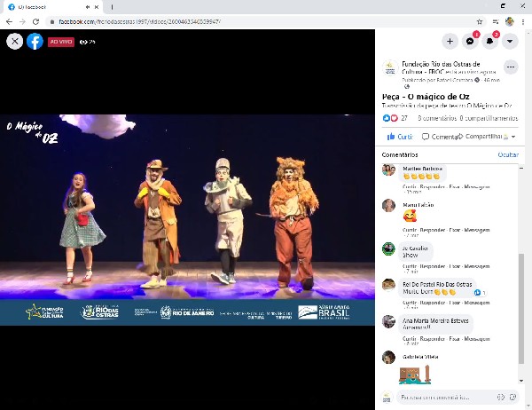The width and height of the screenshot is (532, 410).
Task: Expand the account dropdown arrow
Action: 509,41
